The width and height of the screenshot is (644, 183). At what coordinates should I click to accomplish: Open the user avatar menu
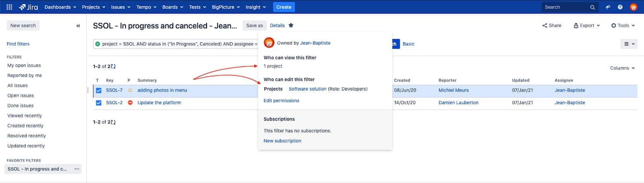(634, 7)
